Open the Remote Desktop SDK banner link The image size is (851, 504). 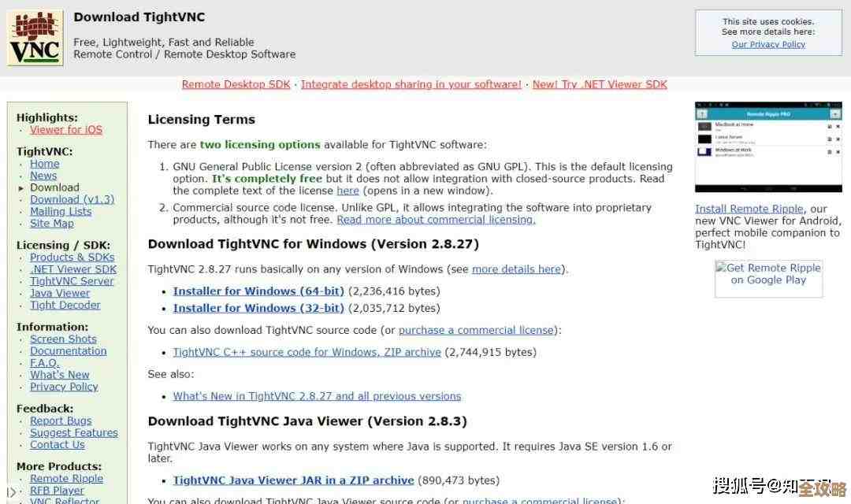click(236, 84)
